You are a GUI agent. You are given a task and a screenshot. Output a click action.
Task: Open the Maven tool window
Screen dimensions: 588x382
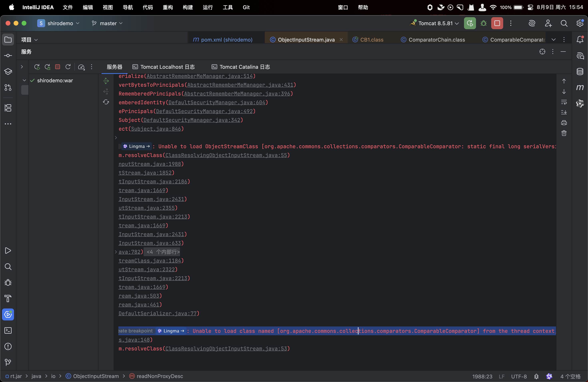[580, 88]
